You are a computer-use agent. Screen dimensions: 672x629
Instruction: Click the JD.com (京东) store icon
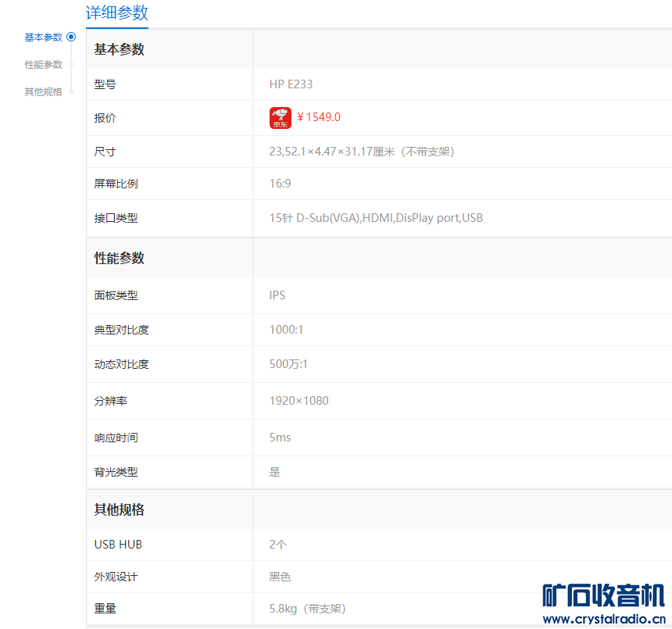click(x=281, y=118)
